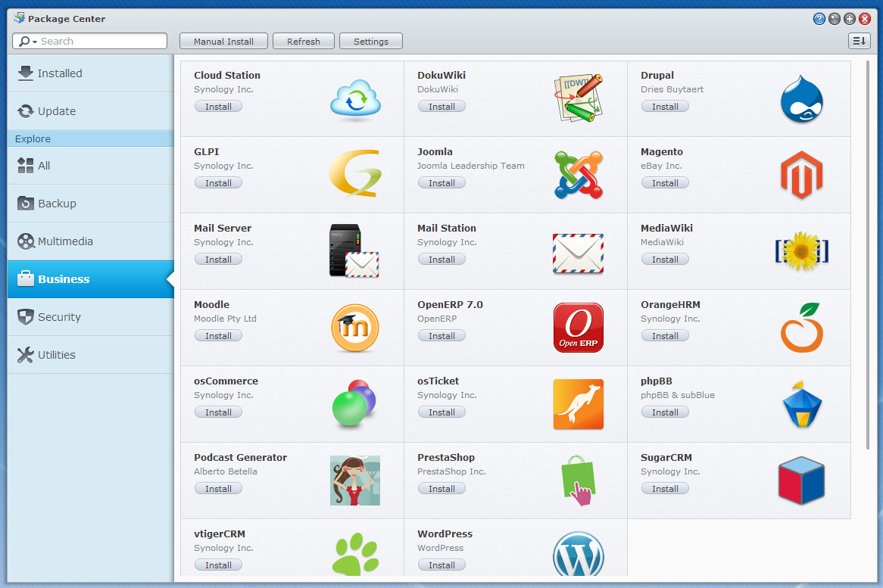
Task: Refresh the package list
Action: coord(304,41)
